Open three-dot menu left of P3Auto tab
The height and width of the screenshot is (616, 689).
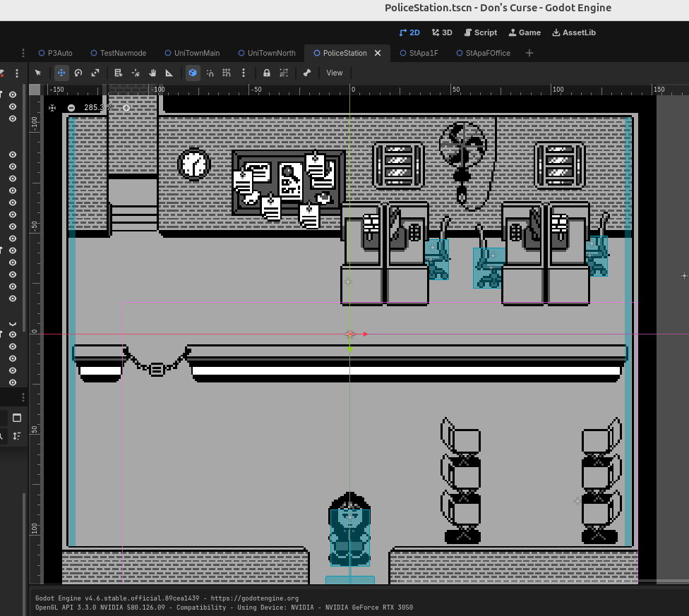(23, 53)
